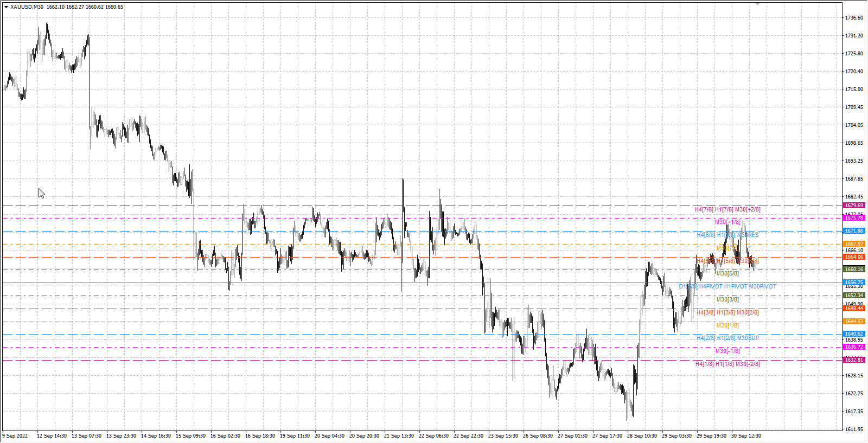Select the 1640.62 blue support price label
The height and width of the screenshot is (443, 868).
tap(854, 334)
